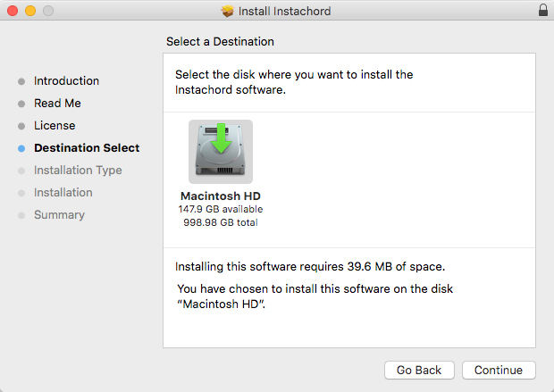Open the Read Me step

57,104
